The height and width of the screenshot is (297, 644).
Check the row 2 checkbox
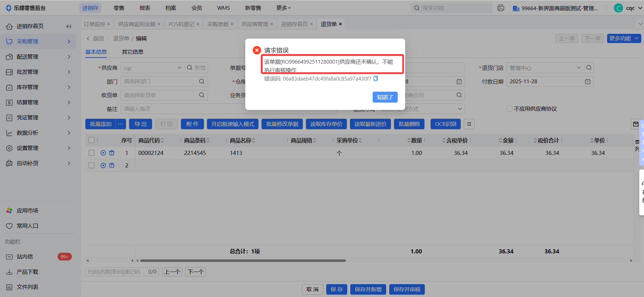tap(91, 165)
